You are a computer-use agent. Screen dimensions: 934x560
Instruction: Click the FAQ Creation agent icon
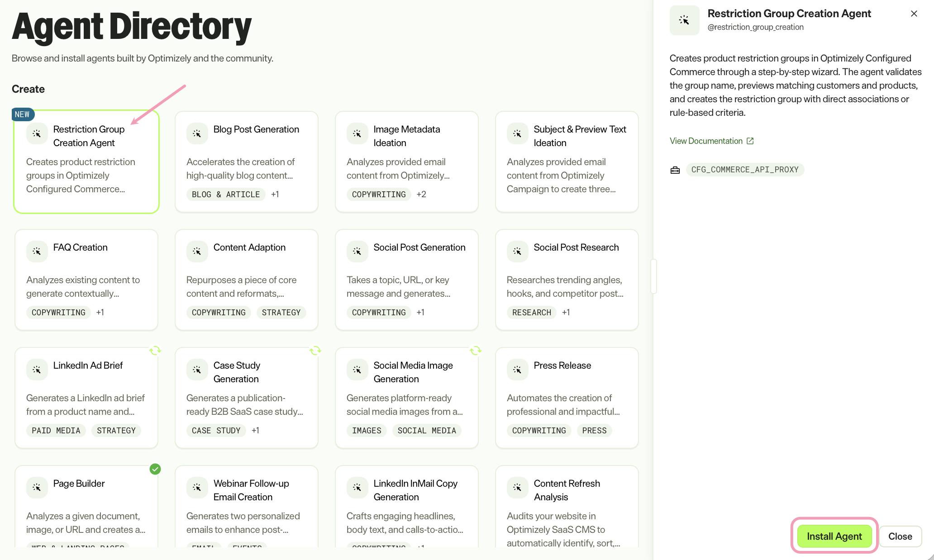click(x=37, y=252)
